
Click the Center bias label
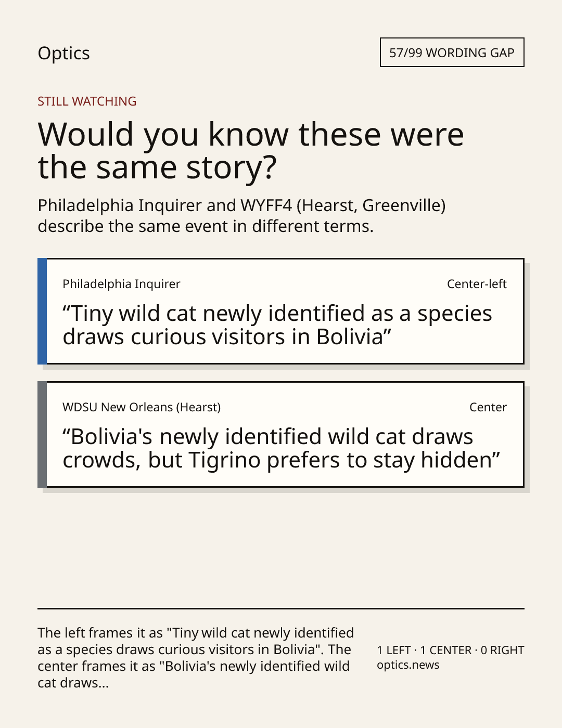tap(488, 407)
